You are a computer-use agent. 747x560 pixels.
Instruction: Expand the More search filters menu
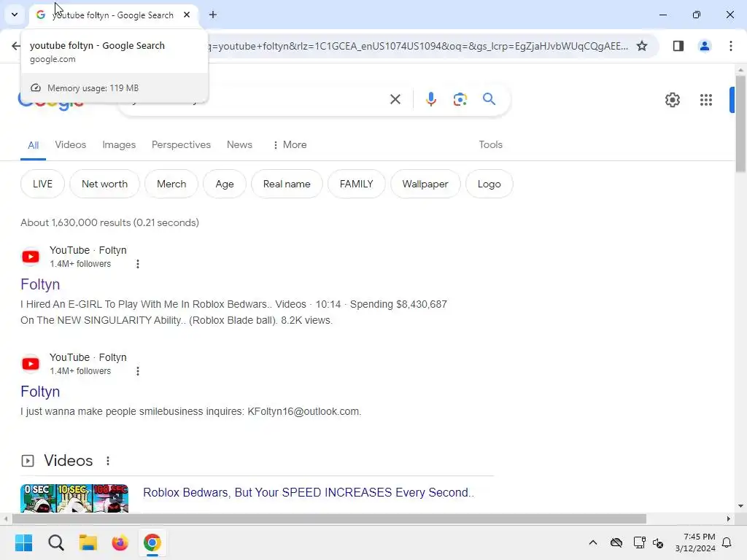coord(290,145)
